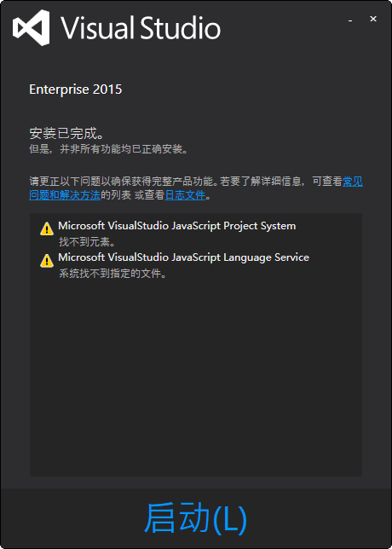This screenshot has width=392, height=549.
Task: Close the Visual Studio installer window
Action: click(373, 19)
